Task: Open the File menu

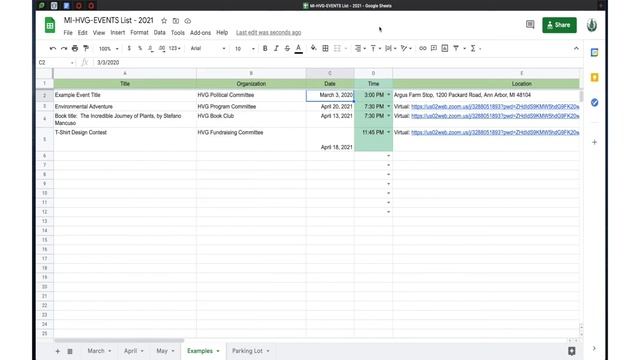Action: pos(68,33)
